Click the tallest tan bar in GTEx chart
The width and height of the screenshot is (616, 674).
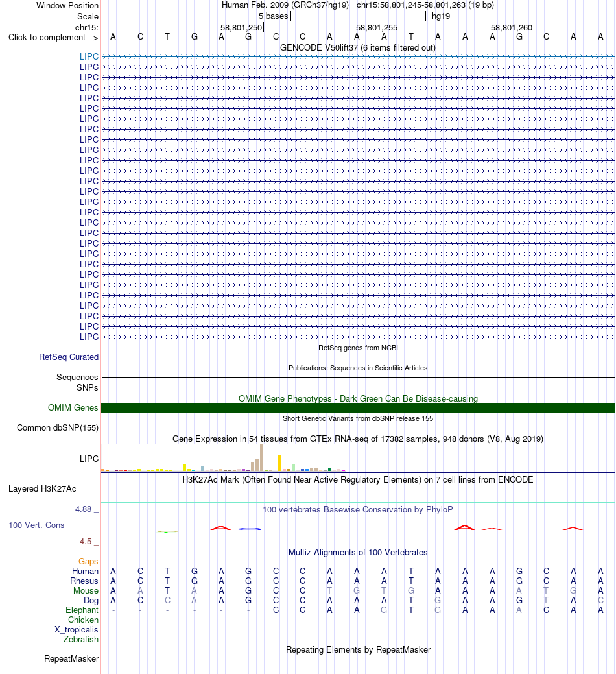click(x=261, y=458)
